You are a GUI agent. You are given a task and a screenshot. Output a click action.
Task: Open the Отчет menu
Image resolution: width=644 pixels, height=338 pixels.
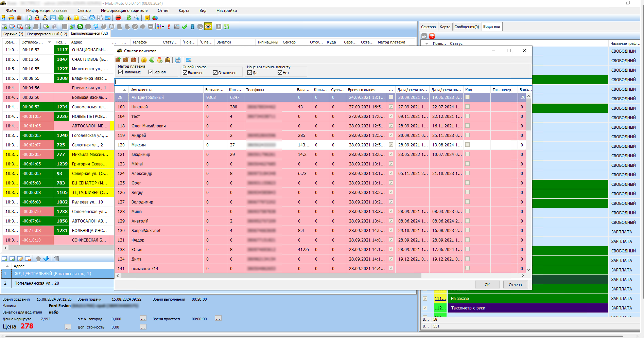(163, 11)
